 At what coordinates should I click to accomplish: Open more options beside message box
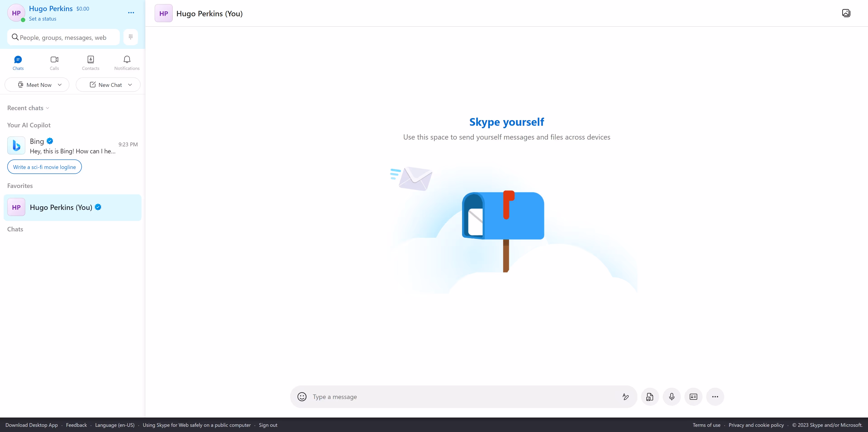pyautogui.click(x=715, y=396)
